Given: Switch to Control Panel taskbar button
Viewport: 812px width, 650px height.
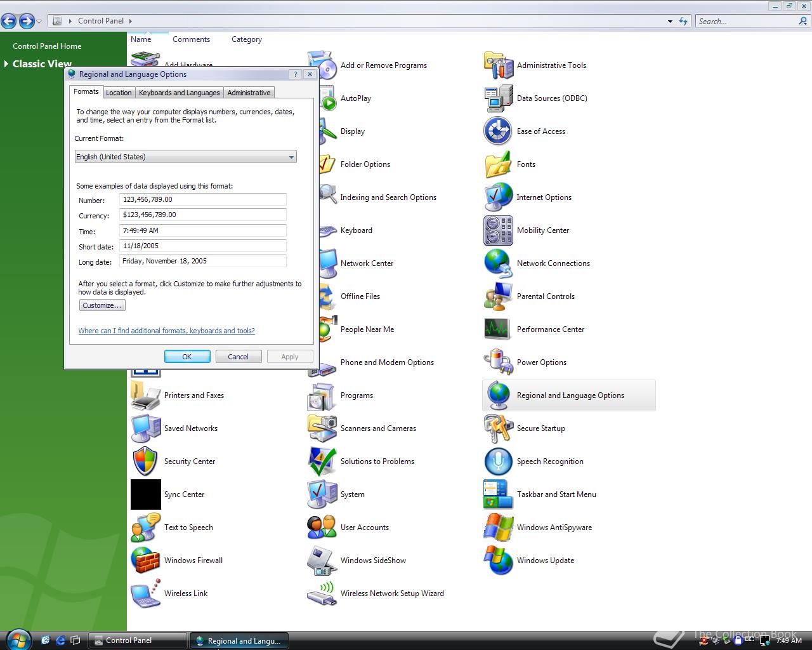Looking at the screenshot, I should (137, 640).
